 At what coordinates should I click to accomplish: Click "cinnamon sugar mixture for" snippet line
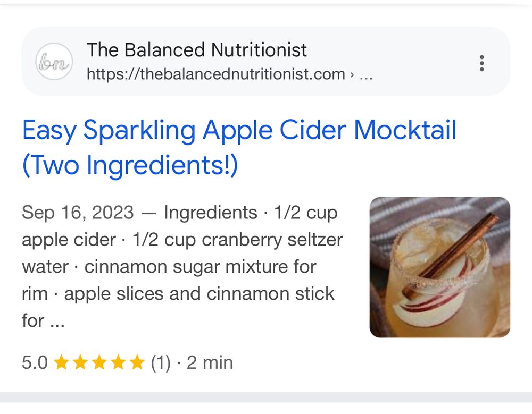coord(200,267)
